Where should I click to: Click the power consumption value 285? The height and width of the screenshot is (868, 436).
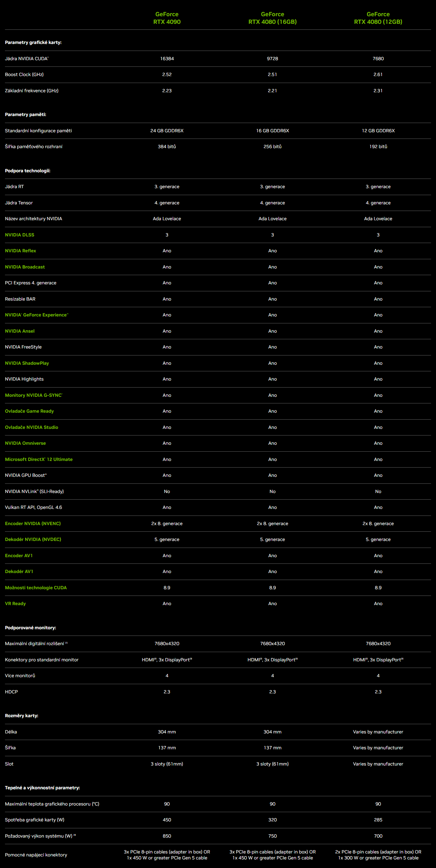pyautogui.click(x=378, y=820)
